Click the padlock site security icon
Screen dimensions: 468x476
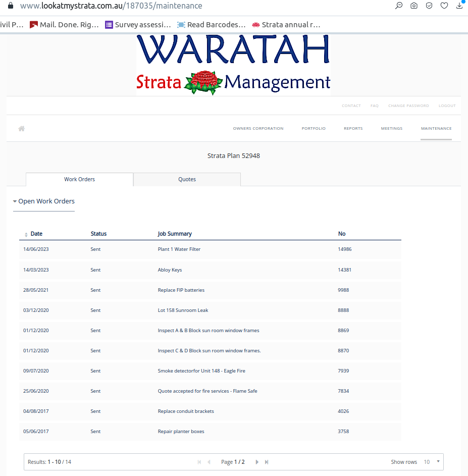click(x=11, y=6)
